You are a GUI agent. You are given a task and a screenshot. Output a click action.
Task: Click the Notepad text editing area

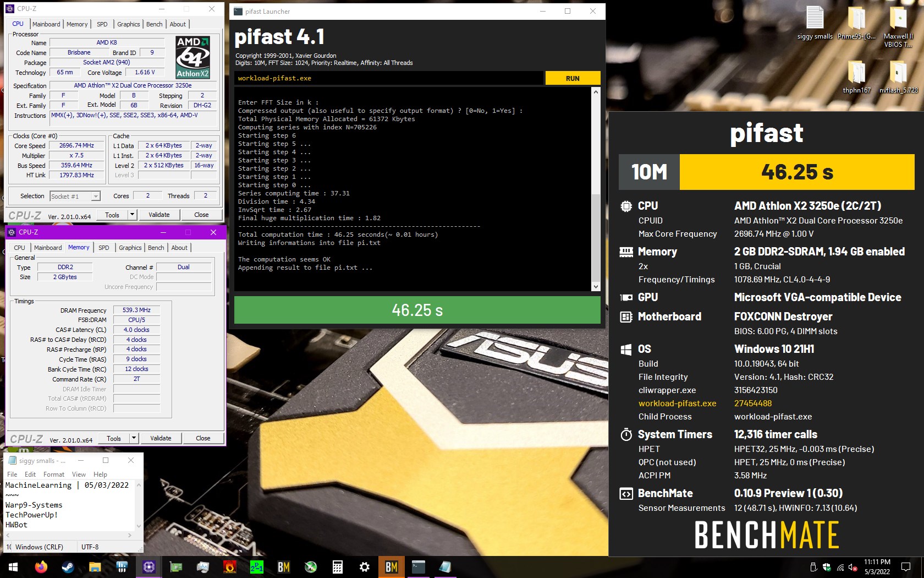coord(70,505)
